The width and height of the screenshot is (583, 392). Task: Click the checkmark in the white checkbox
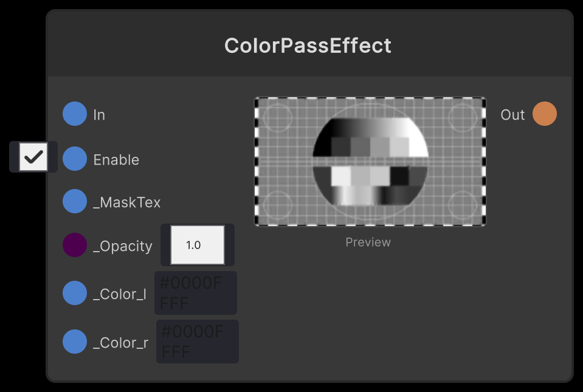tap(33, 157)
